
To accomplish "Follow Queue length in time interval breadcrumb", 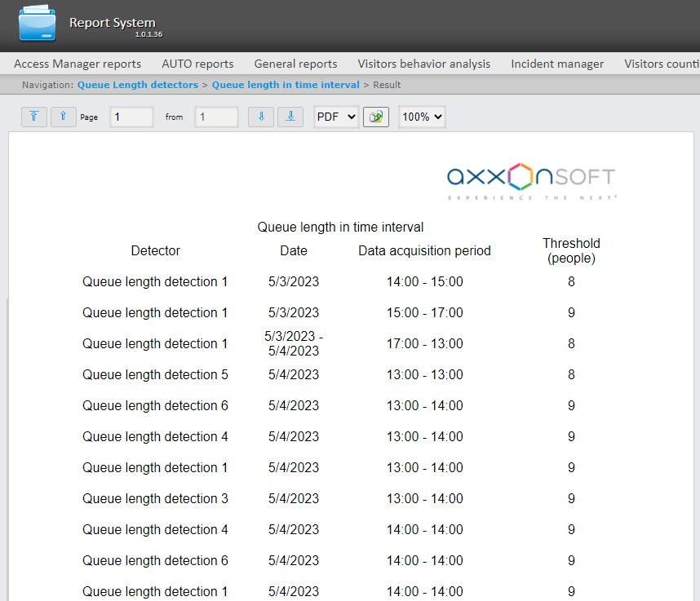I will (286, 85).
